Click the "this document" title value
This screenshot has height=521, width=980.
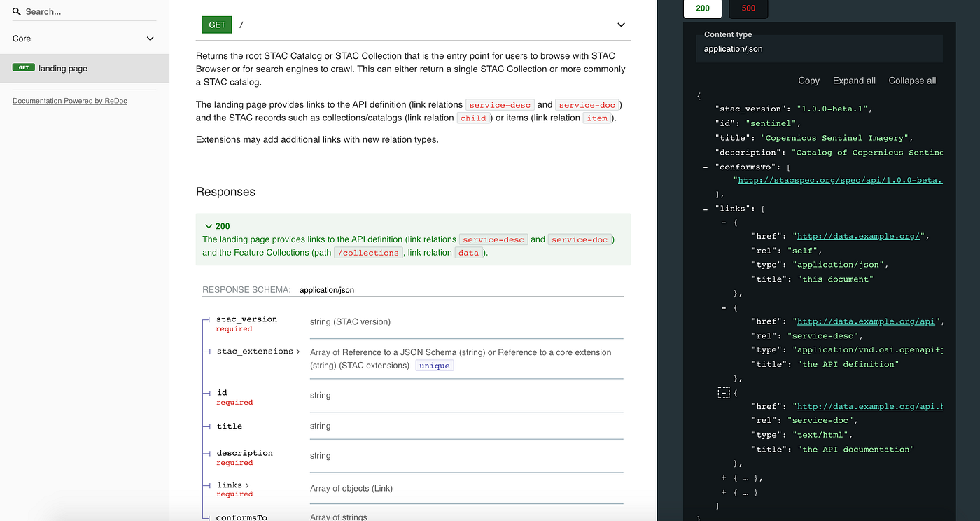tap(835, 279)
